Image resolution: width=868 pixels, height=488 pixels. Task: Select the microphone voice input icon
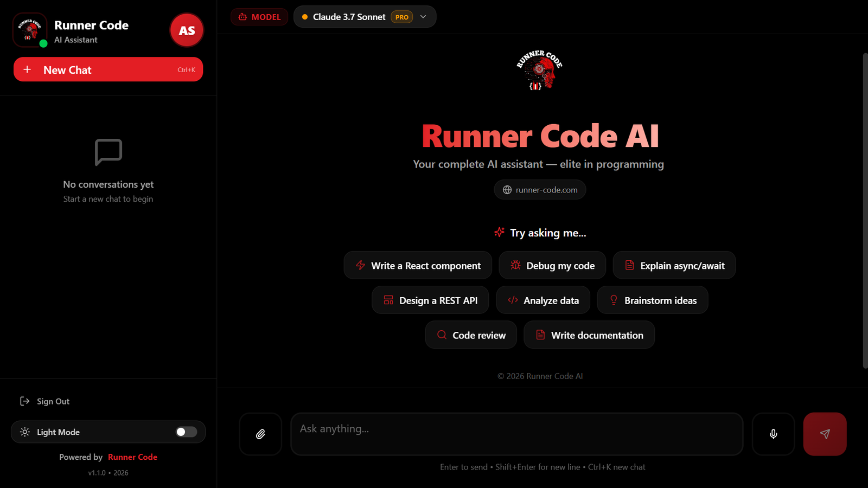pos(773,434)
